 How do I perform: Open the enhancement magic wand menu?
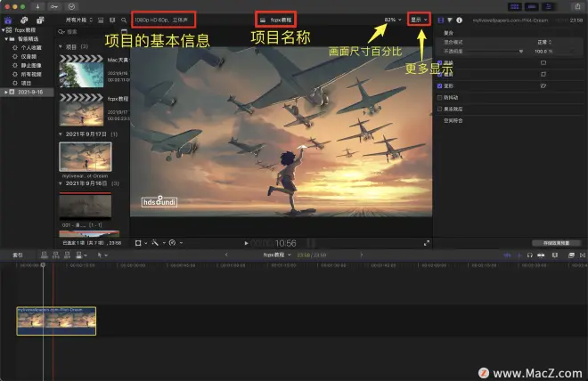(159, 243)
